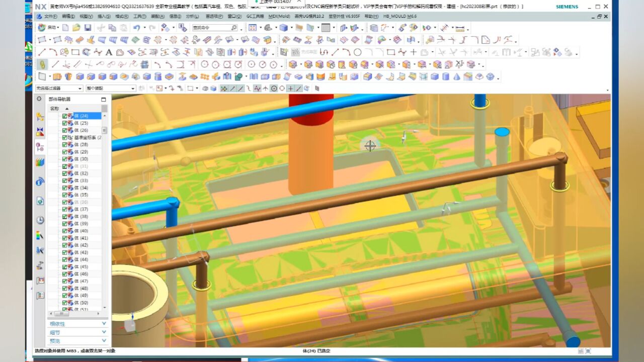Click the 启动 start button
The height and width of the screenshot is (362, 644).
[48, 28]
